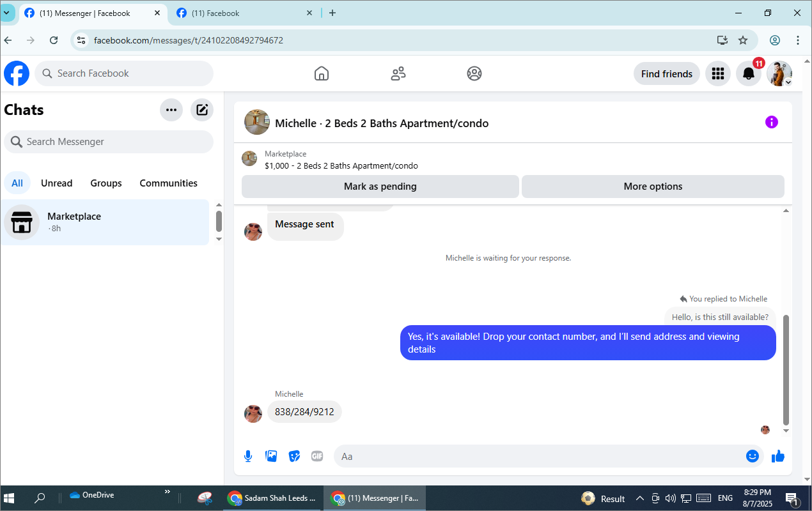Open Chrome three-dot menu
The image size is (812, 511).
(x=798, y=40)
